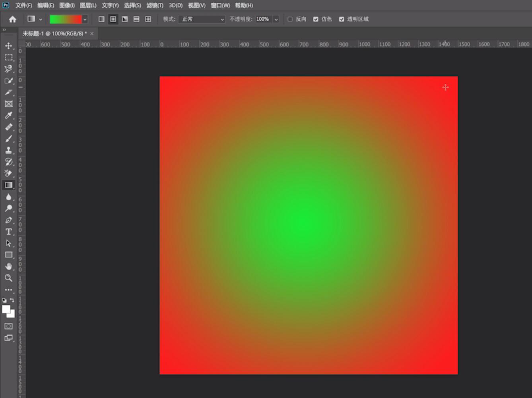Close the 未标题-1 document tab

[x=92, y=33]
